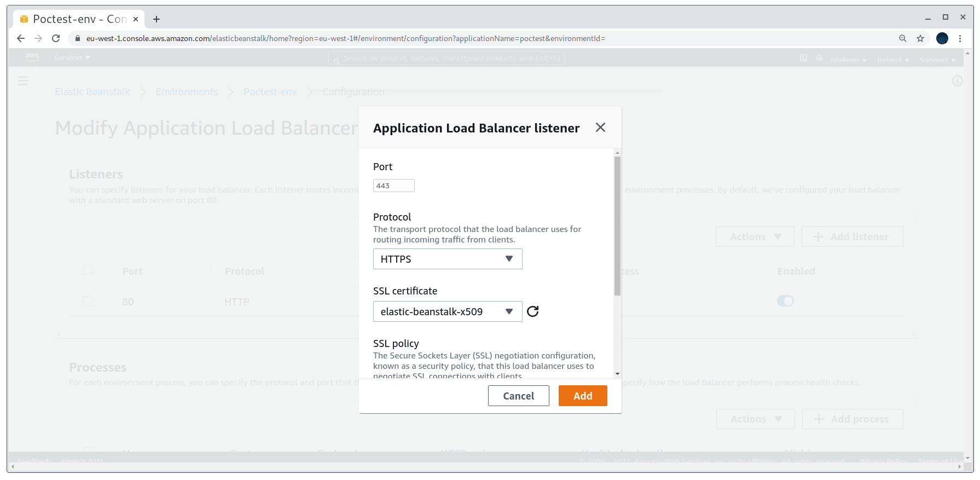Viewport: 980px width, 480px height.
Task: Click the hamburger side navigation icon
Action: point(23,81)
